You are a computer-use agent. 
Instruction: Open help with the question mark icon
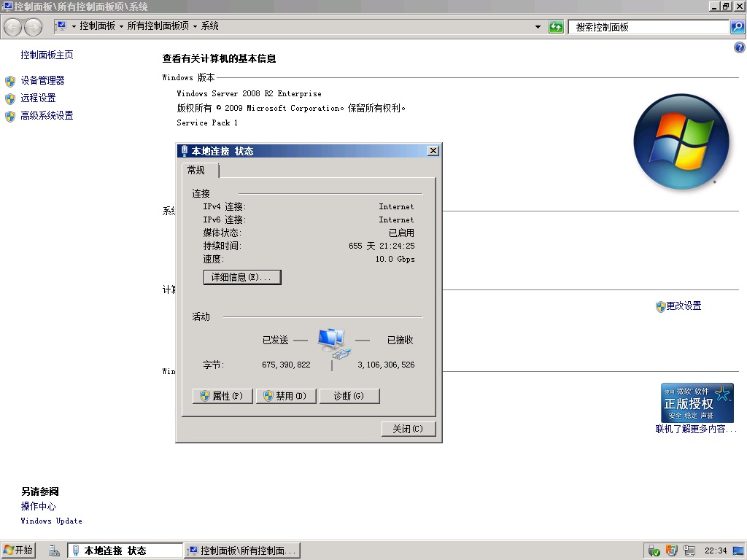tap(740, 47)
